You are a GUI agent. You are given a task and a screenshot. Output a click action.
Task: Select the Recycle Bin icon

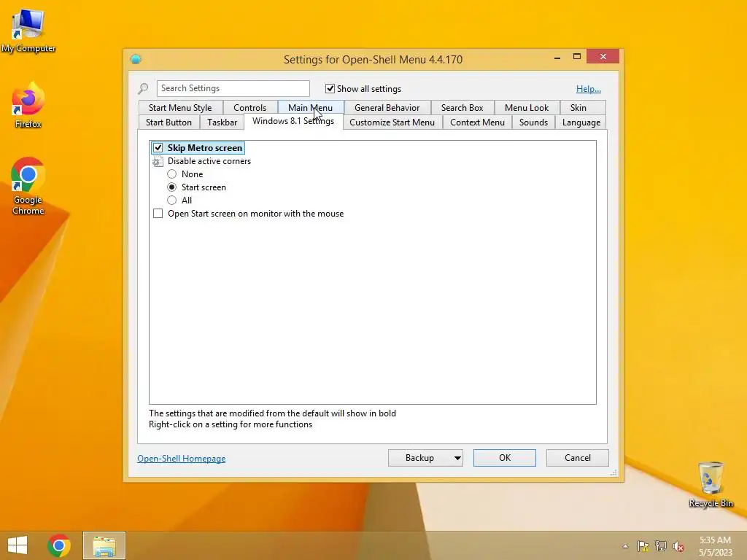pos(711,484)
